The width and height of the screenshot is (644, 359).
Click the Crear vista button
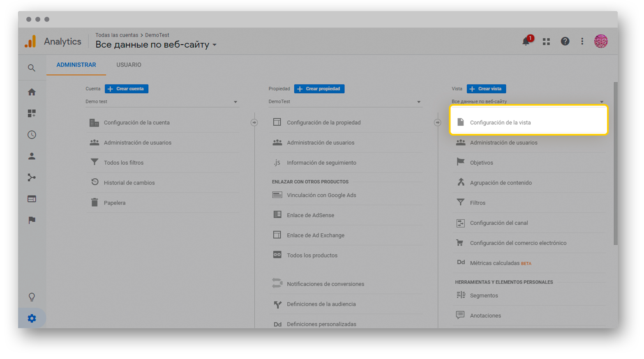click(487, 89)
